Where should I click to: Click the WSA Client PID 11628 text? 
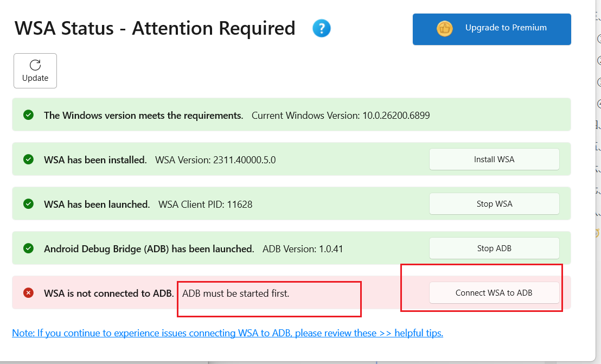click(x=205, y=205)
